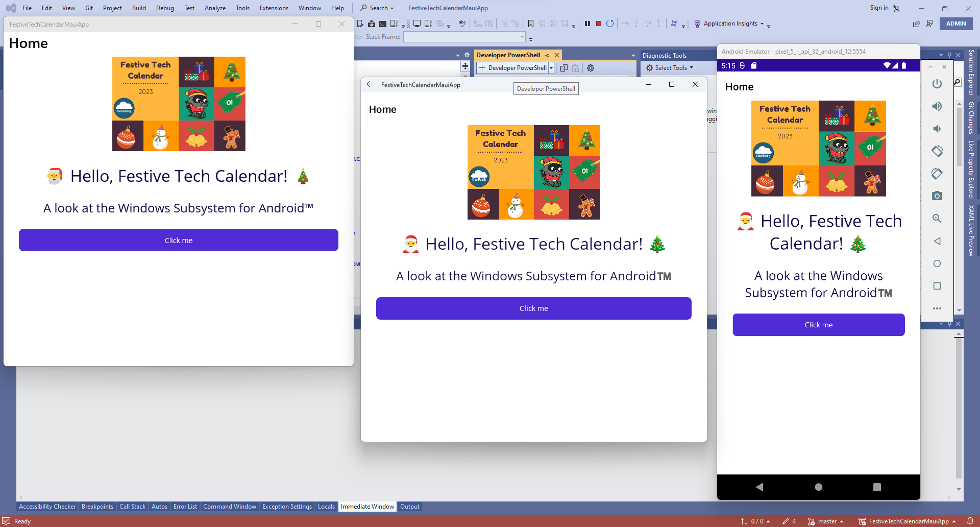Tap the Android navigation bar home circle

(x=819, y=487)
